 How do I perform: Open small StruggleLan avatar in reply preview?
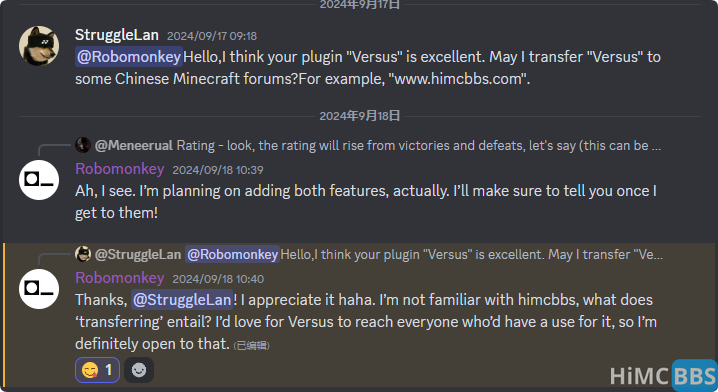[83, 254]
